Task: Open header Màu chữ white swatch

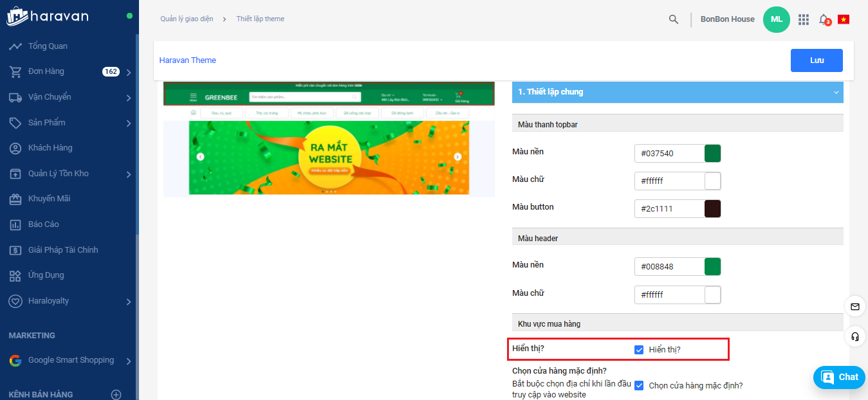Action: (712, 295)
